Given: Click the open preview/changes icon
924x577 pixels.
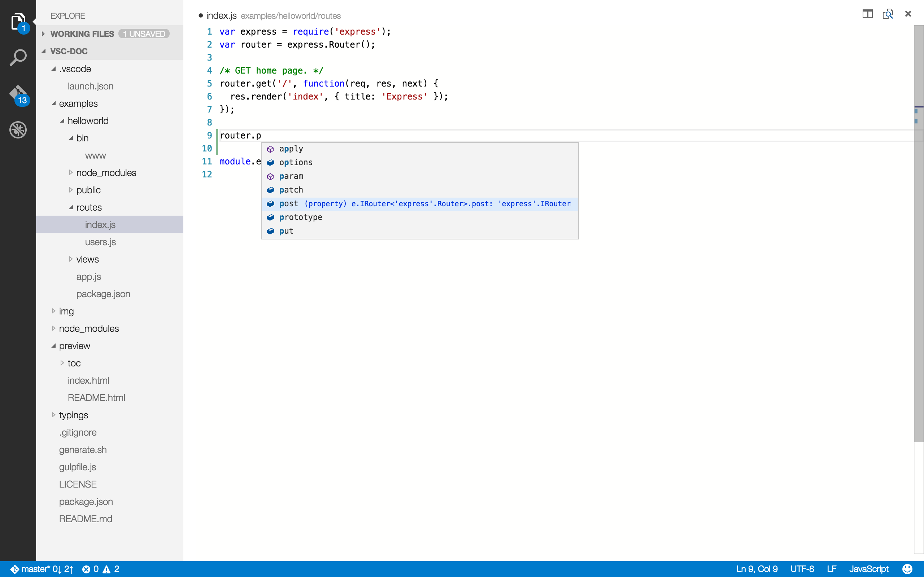Looking at the screenshot, I should pyautogui.click(x=887, y=14).
